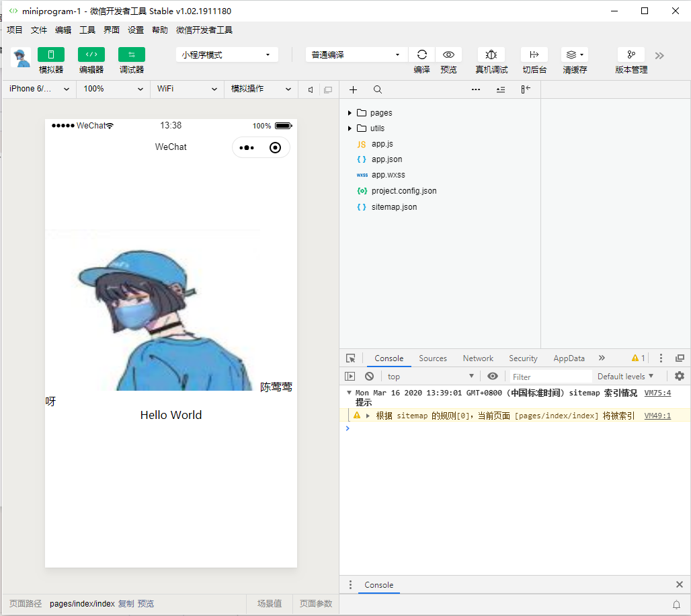
Task: Click the compile refresh icon
Action: (422, 54)
